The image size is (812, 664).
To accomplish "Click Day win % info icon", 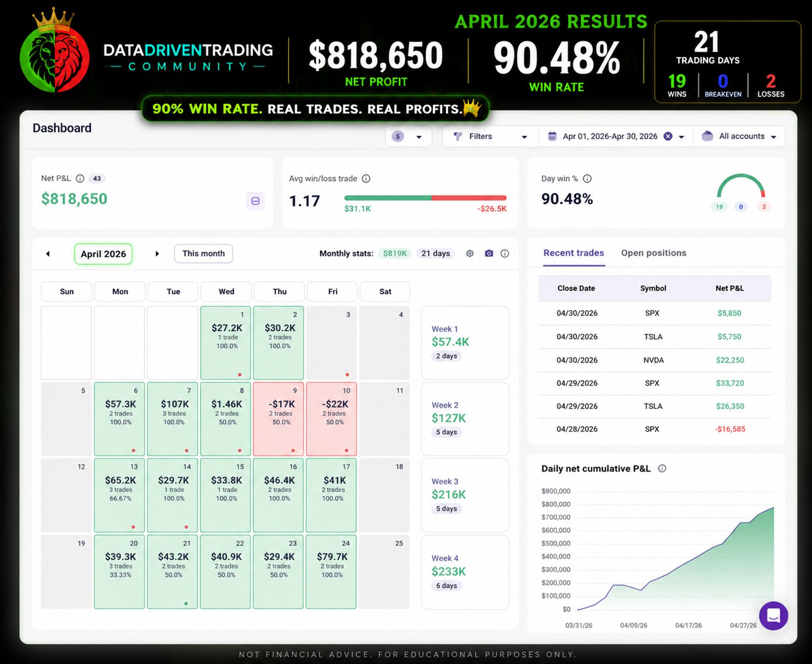I will coord(587,178).
